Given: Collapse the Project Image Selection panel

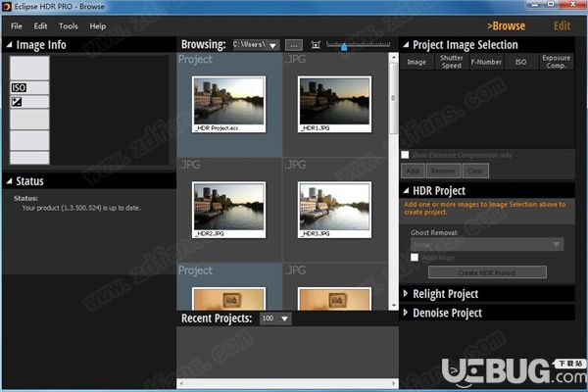Looking at the screenshot, I should (406, 45).
